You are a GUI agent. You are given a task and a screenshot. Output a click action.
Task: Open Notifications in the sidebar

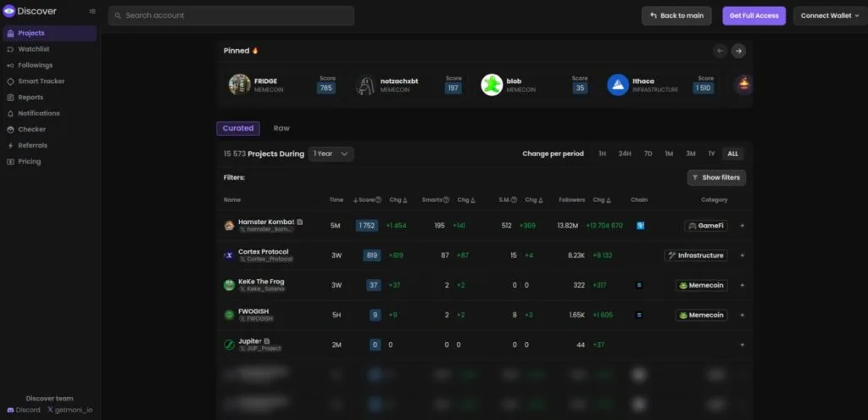[50, 114]
